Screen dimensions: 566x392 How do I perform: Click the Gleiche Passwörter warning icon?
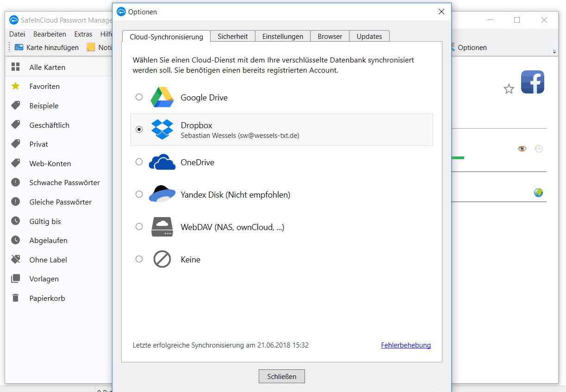point(16,202)
